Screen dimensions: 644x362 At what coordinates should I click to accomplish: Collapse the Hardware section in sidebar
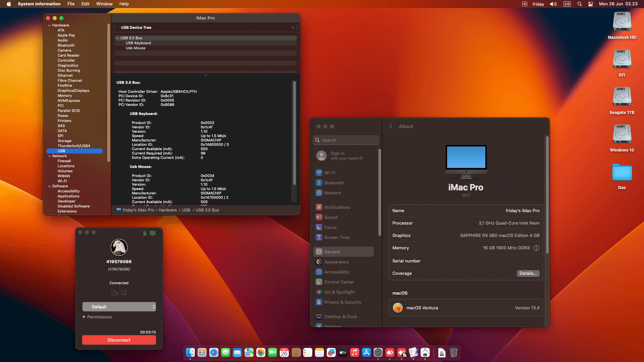point(50,25)
